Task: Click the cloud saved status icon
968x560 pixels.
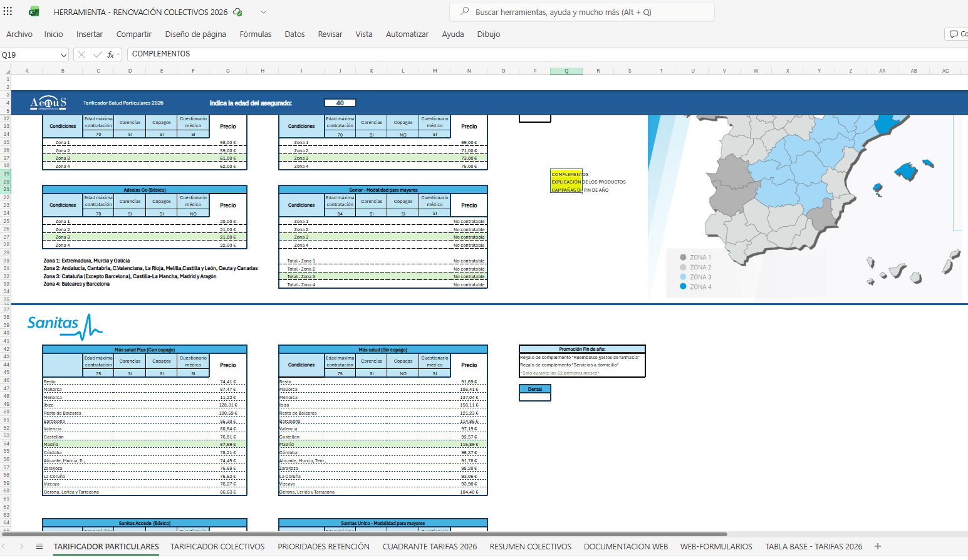Action: (237, 12)
